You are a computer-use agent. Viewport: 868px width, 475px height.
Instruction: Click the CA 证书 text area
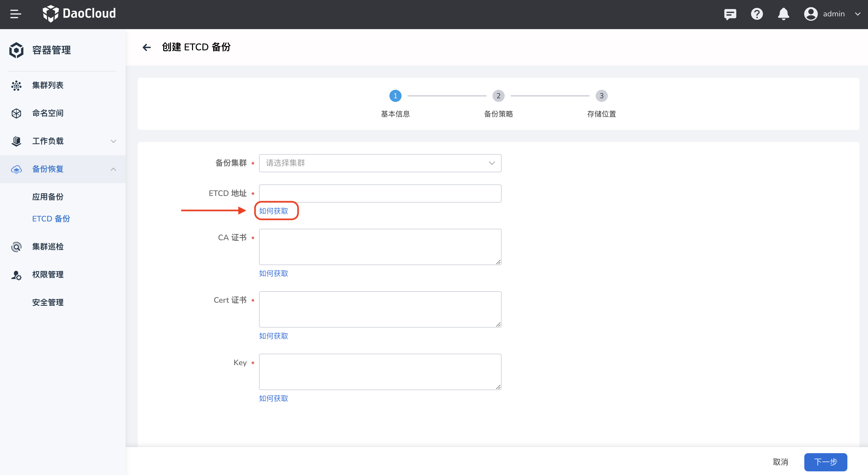pyautogui.click(x=380, y=247)
